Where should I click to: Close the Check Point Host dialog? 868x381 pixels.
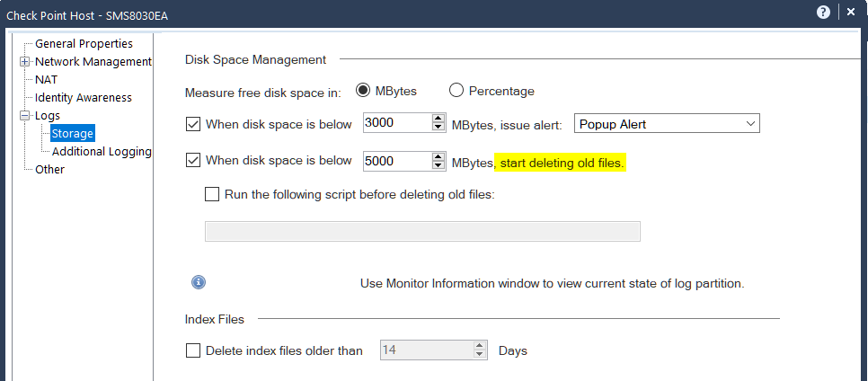(851, 13)
